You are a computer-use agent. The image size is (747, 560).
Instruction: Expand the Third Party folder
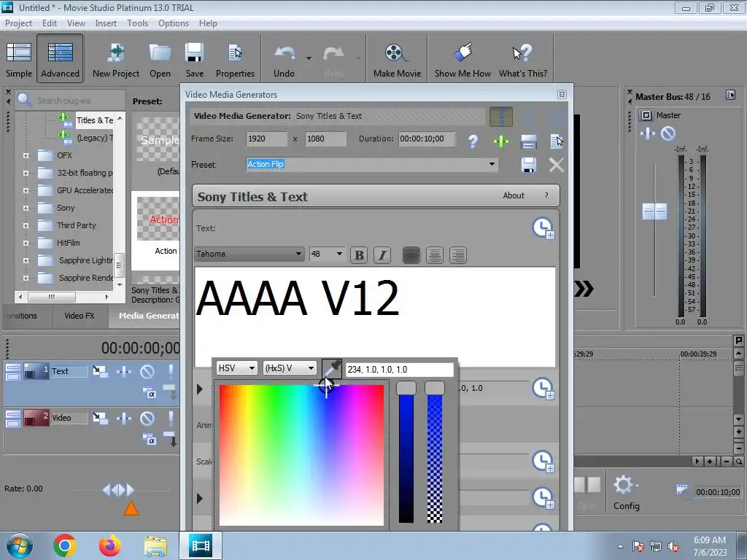[x=26, y=226]
